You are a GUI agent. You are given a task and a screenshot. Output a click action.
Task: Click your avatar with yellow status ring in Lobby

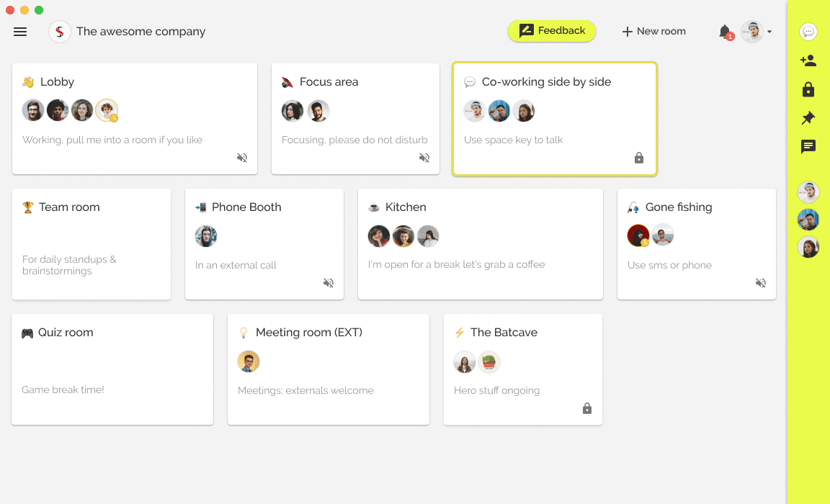point(107,109)
